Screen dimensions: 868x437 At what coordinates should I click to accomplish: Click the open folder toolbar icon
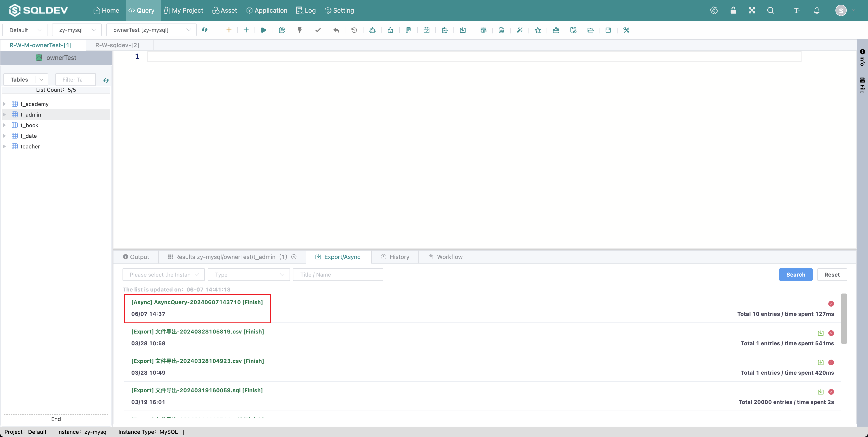[590, 30]
